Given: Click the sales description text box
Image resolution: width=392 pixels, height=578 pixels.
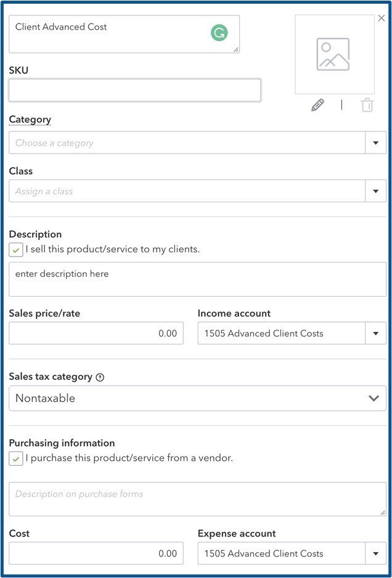Looking at the screenshot, I should coord(197,279).
